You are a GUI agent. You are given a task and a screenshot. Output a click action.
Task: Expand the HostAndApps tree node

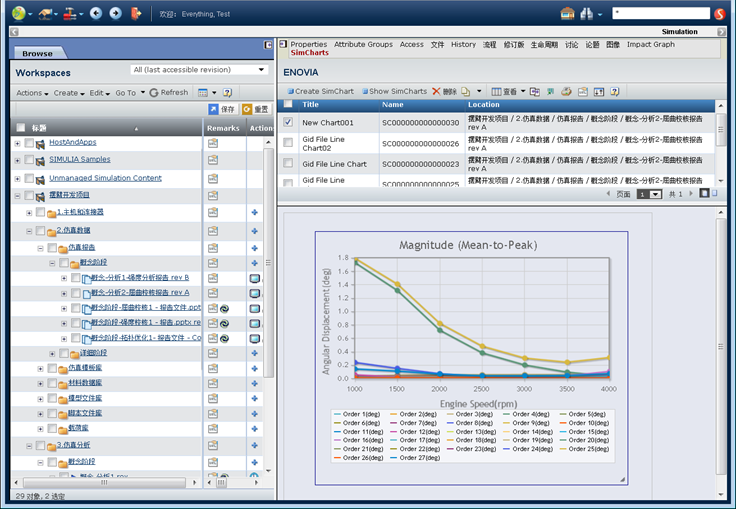click(17, 143)
